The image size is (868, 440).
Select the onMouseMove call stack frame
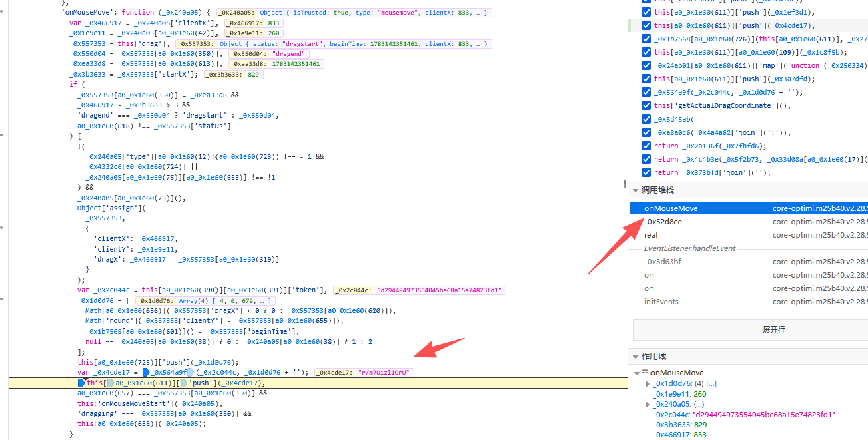(749, 208)
